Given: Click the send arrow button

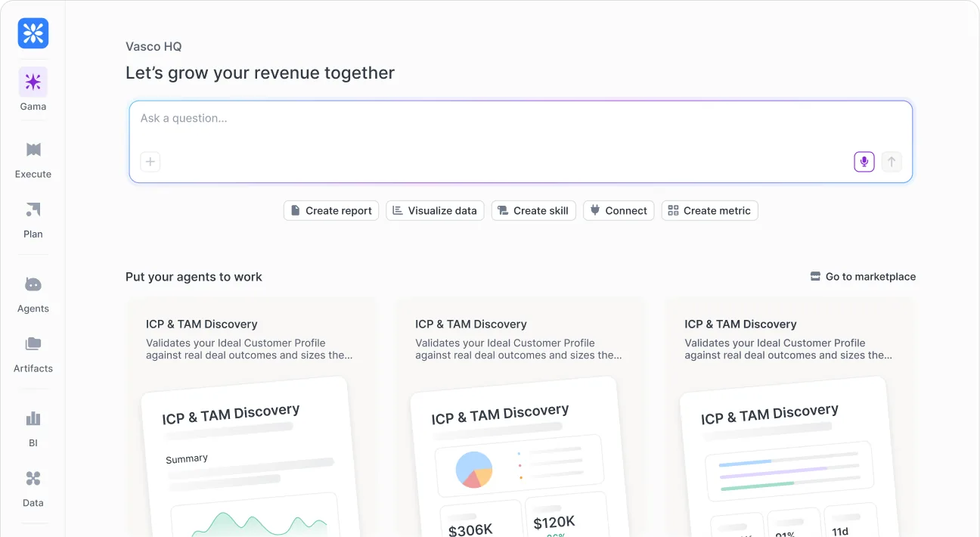Looking at the screenshot, I should pos(892,162).
